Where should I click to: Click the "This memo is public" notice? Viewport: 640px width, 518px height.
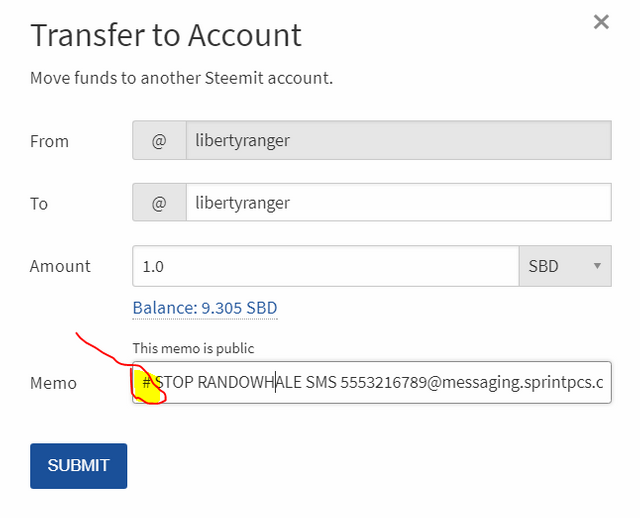(193, 348)
